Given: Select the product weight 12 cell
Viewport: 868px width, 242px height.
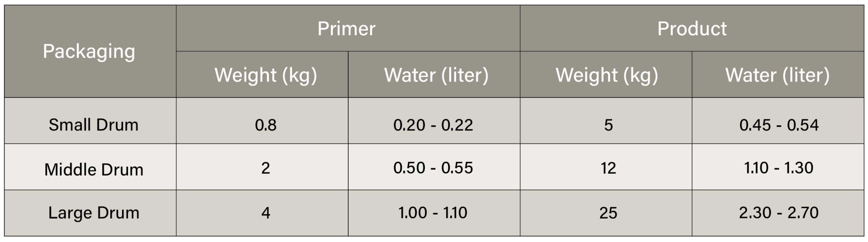Looking at the screenshot, I should [606, 167].
